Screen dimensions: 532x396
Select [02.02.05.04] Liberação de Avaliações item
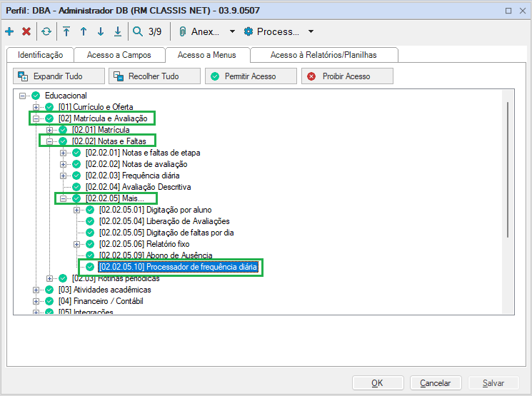[164, 221]
